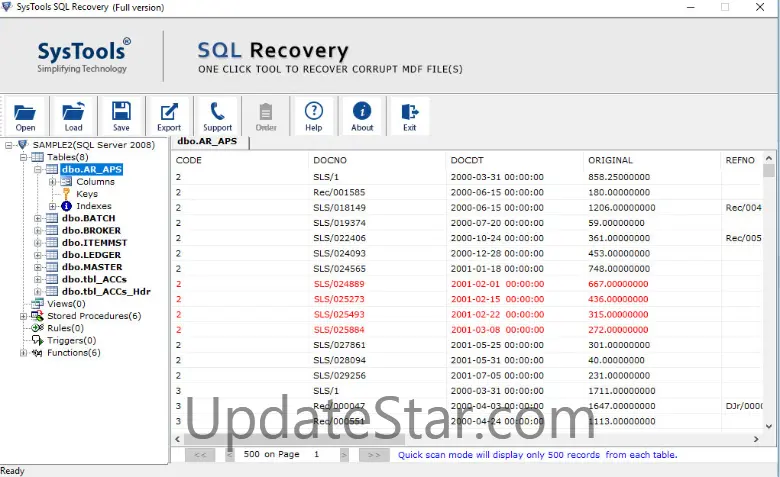Click the REFNO column header
Viewport: 780px width, 477px height.
pyautogui.click(x=741, y=160)
